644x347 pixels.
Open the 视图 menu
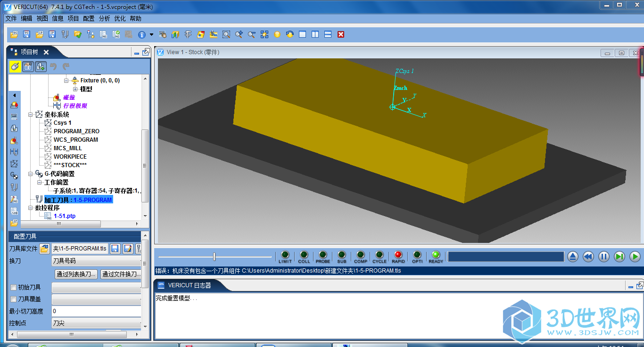[x=42, y=19]
